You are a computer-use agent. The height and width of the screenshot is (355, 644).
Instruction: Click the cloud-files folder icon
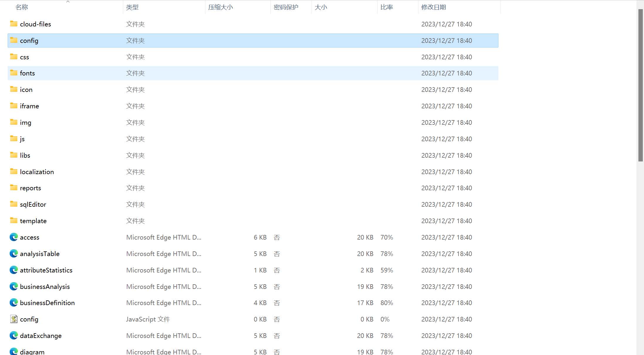click(x=13, y=24)
